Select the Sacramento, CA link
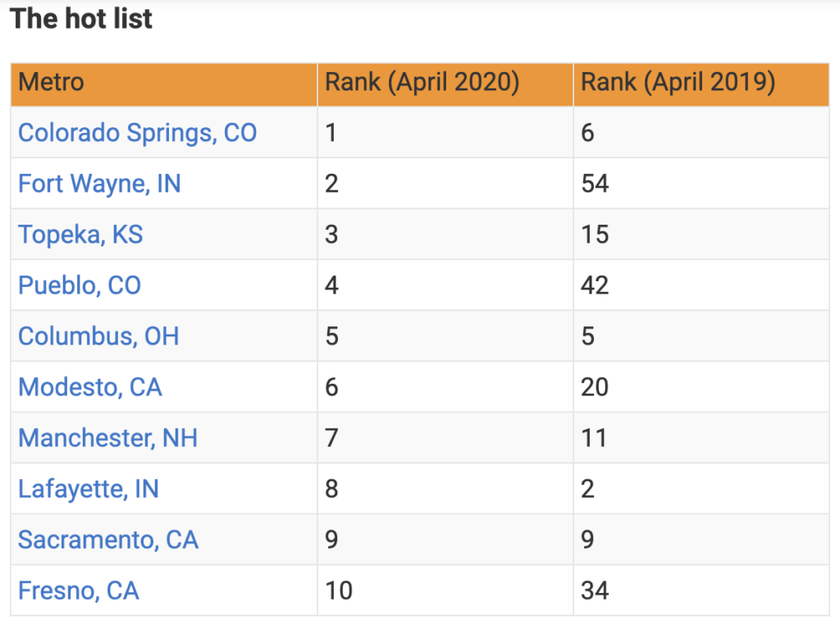 click(108, 540)
